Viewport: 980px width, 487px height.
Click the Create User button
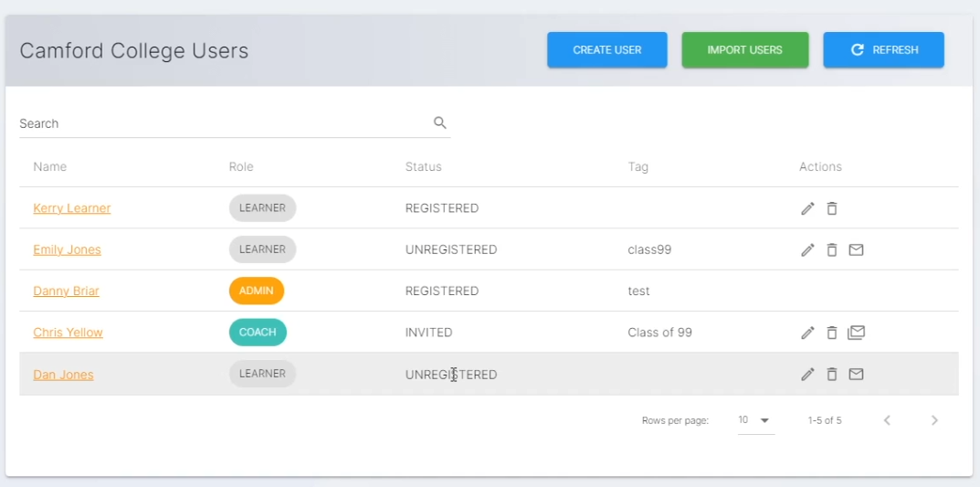tap(607, 50)
